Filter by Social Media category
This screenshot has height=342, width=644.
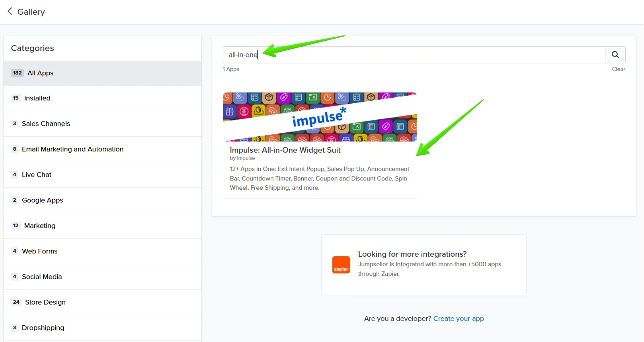click(102, 277)
